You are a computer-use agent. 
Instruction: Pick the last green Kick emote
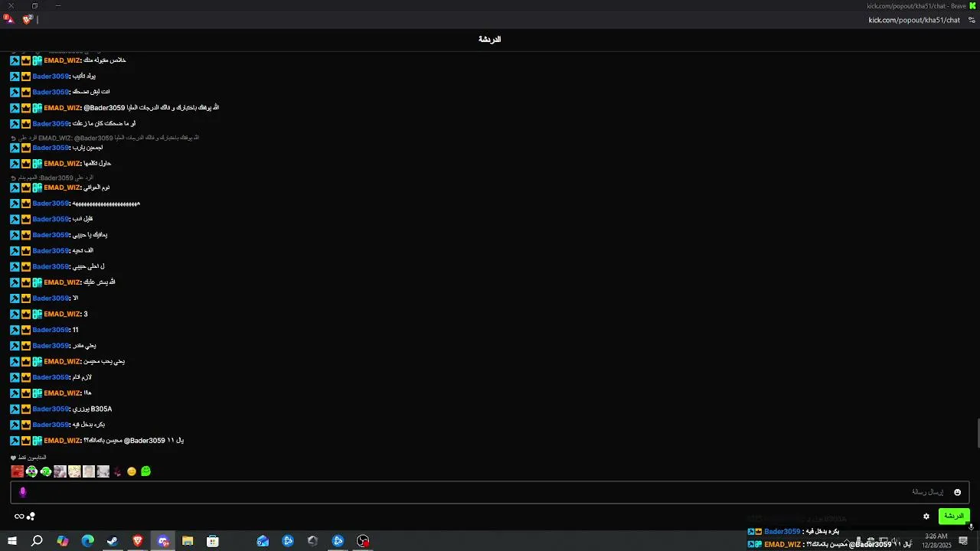pos(145,471)
